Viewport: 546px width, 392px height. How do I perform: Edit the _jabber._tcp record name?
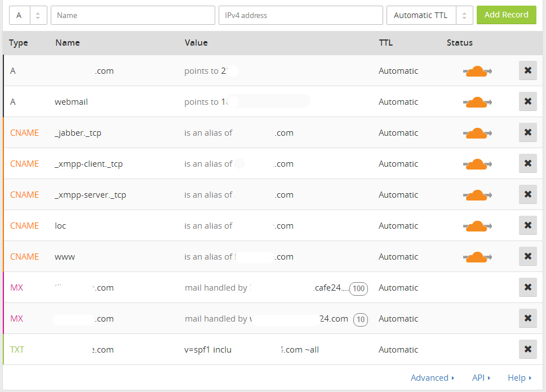[78, 133]
